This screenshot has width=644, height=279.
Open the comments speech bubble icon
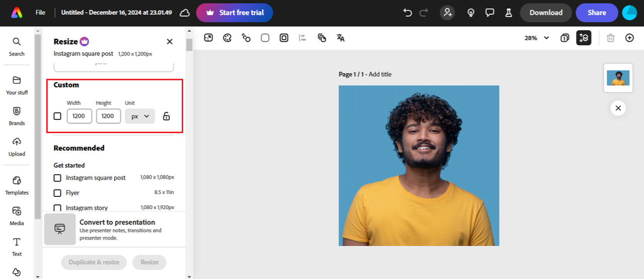tap(490, 13)
